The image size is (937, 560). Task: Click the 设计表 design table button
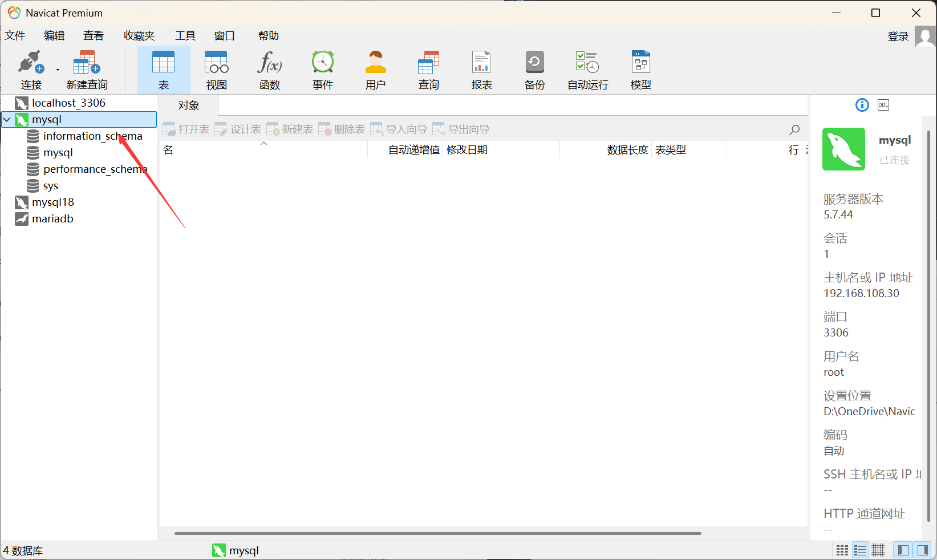pyautogui.click(x=238, y=129)
